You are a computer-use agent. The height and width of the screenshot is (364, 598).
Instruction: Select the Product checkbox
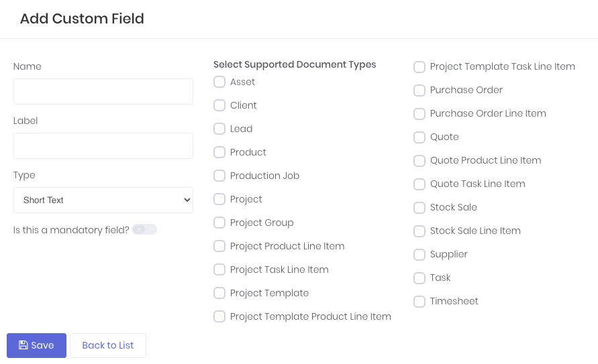click(x=219, y=152)
